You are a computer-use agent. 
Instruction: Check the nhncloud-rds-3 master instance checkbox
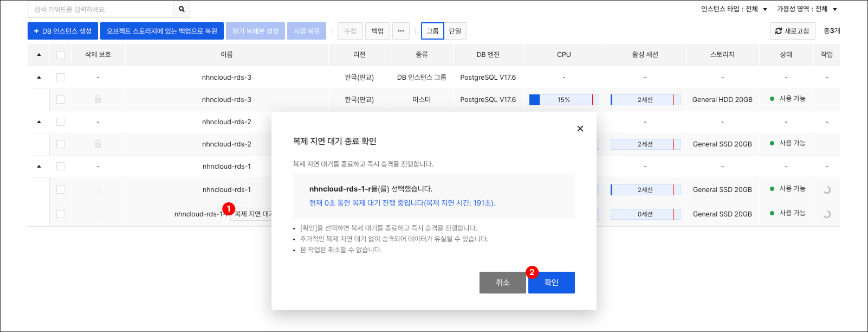click(x=60, y=100)
